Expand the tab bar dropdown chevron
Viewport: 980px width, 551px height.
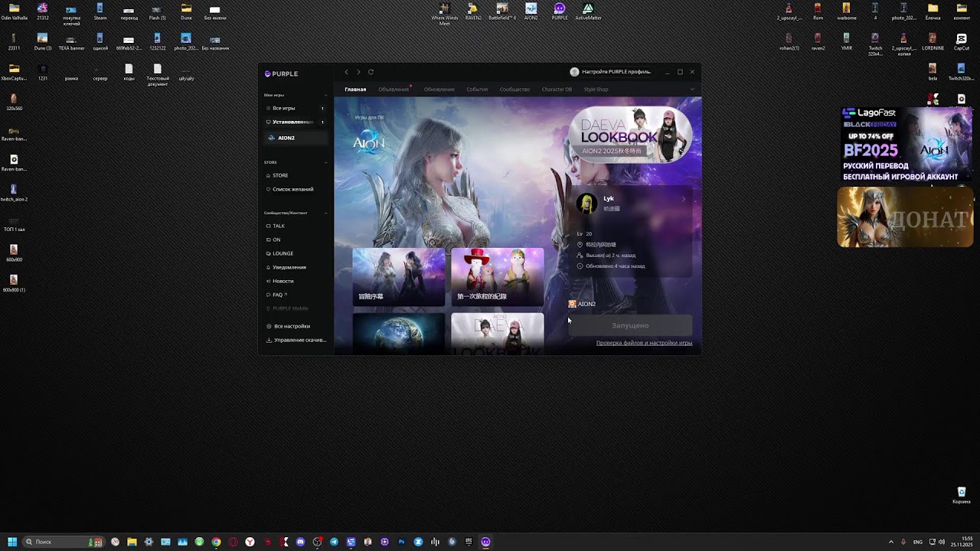692,90
